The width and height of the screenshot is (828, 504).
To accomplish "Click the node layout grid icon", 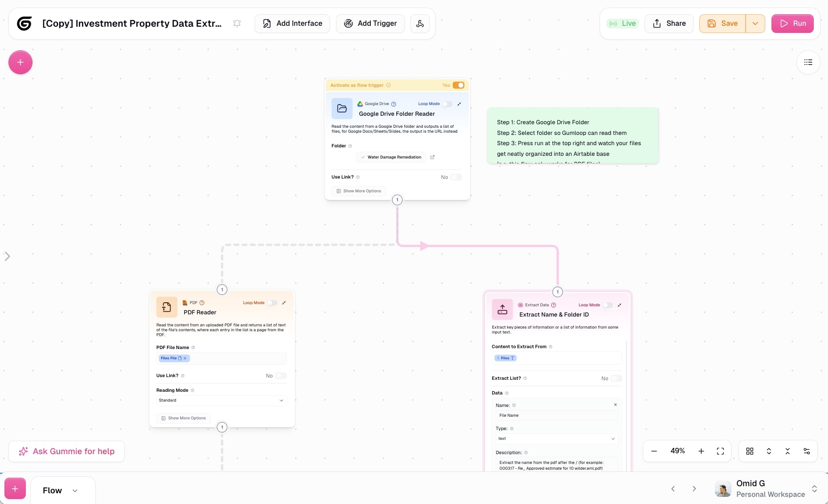I will [x=749, y=451].
